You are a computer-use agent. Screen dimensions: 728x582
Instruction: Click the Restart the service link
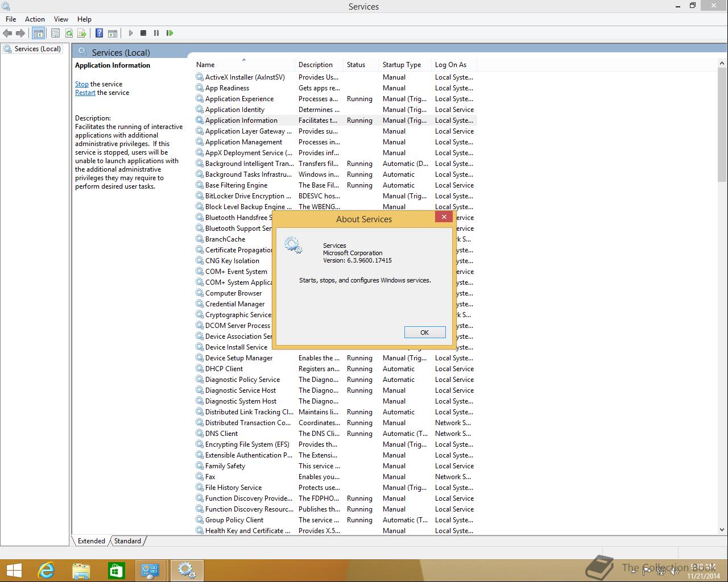[85, 93]
